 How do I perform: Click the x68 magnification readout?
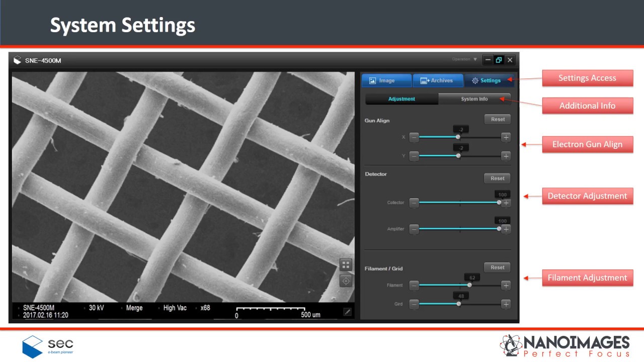(x=205, y=308)
